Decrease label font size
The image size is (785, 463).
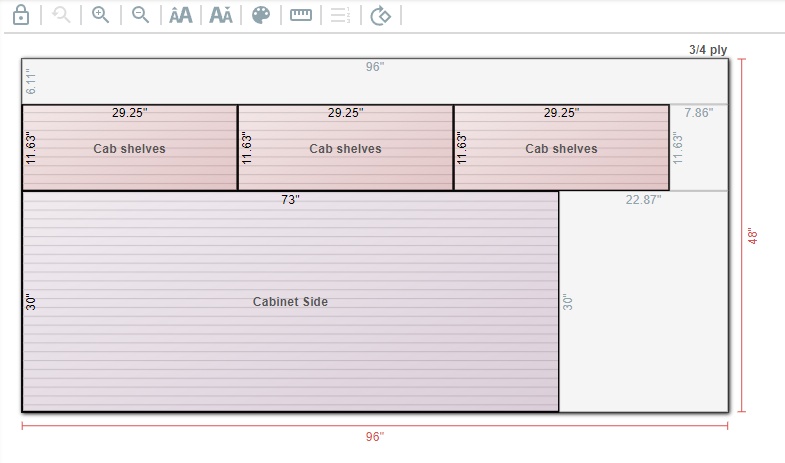(221, 15)
